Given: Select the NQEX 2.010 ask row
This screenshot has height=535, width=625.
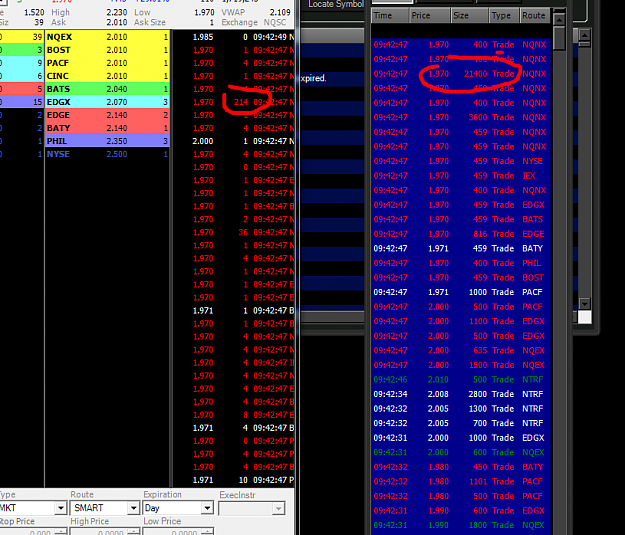Looking at the screenshot, I should [x=108, y=37].
